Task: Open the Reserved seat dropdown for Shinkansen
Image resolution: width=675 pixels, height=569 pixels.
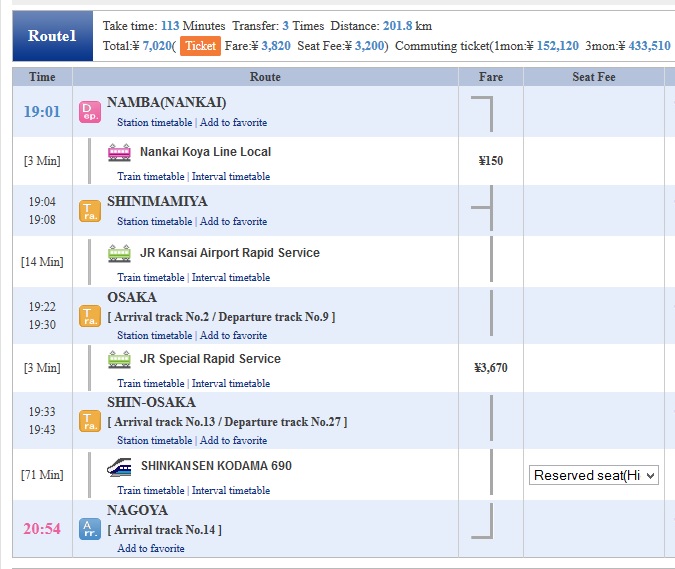Action: coord(594,475)
